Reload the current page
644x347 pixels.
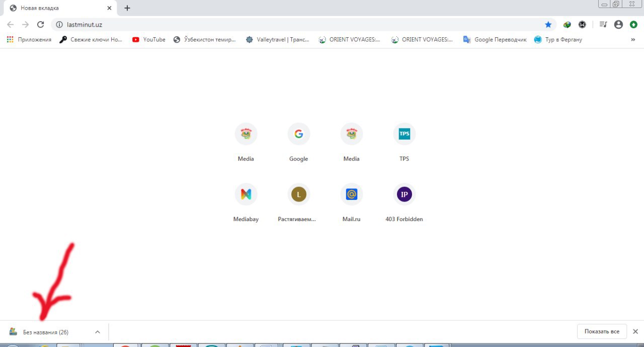click(x=41, y=24)
